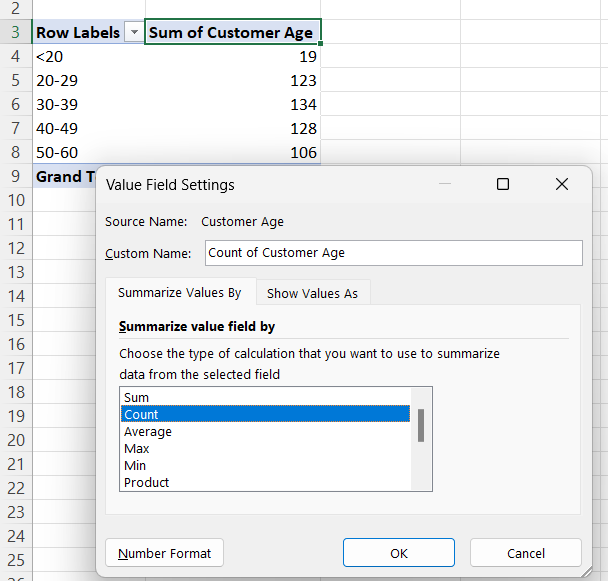
Task: Switch to the Show Values As tab
Action: click(x=312, y=293)
